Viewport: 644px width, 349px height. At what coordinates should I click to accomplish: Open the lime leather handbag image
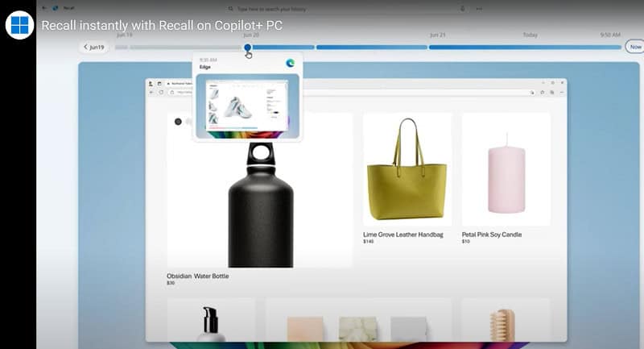pos(407,169)
